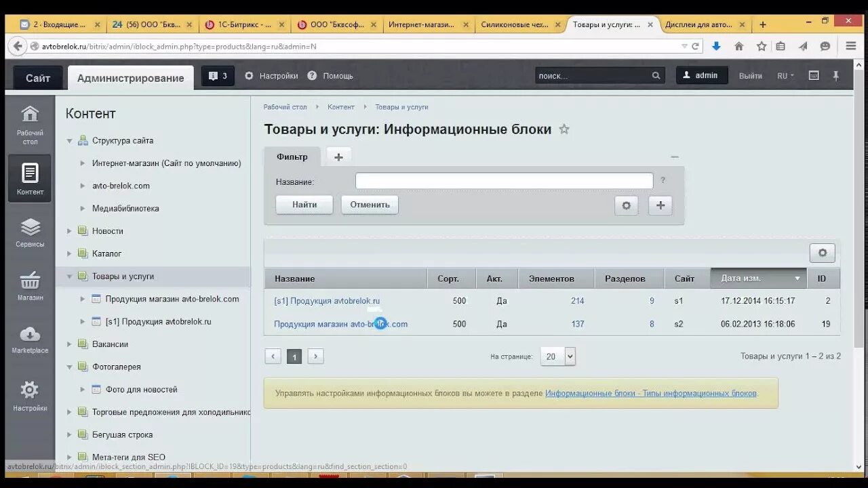Viewport: 868px width, 488px height.
Task: Sort table by Дата изм. column
Action: pos(759,279)
